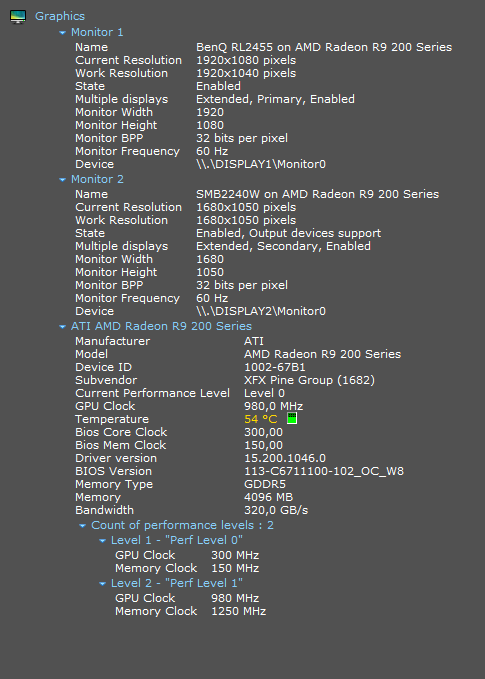Click the green temperature indicator icon
Screen dimensions: 485x679
tap(292, 418)
